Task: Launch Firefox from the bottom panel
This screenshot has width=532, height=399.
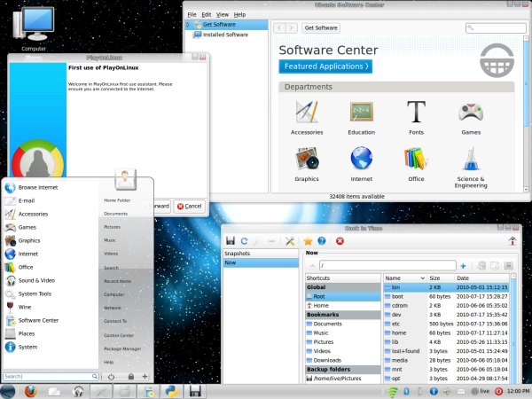Action: 29,391
